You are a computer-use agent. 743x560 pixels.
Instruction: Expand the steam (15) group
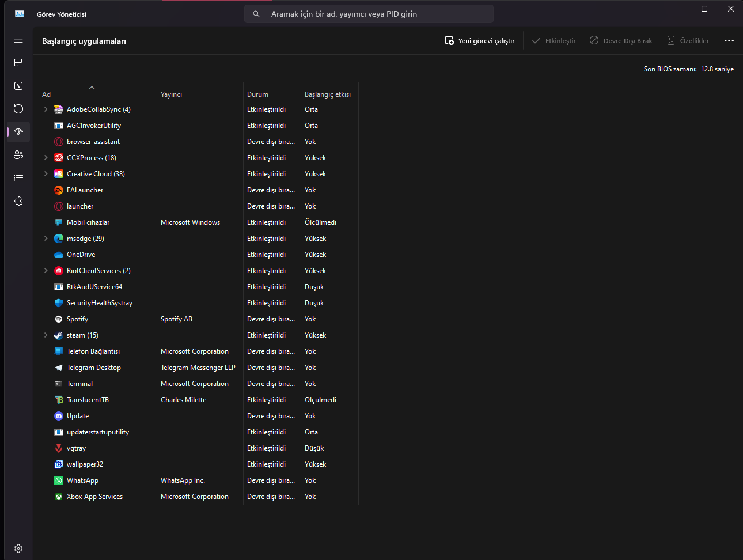coord(46,335)
